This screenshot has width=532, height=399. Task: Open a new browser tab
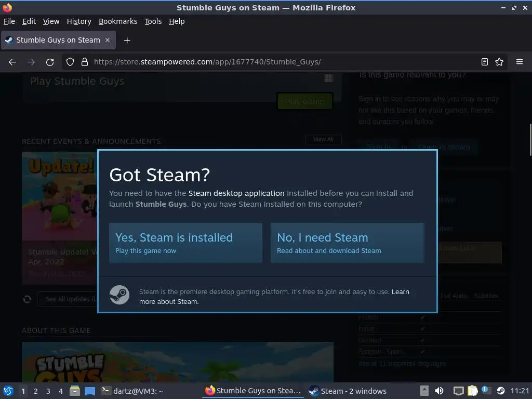(x=127, y=41)
